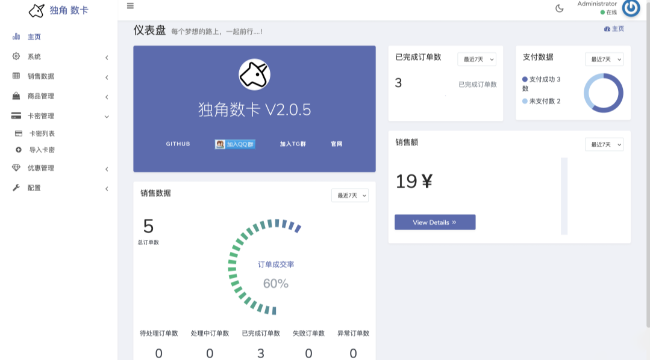Click the 独角数卡 V2.0.5 title
The width and height of the screenshot is (650, 360).
[x=255, y=109]
